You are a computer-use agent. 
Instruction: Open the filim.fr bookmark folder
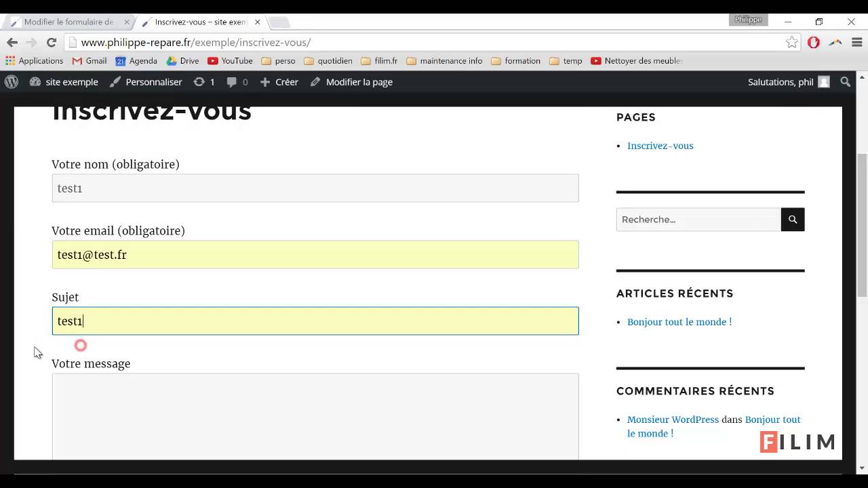(379, 61)
